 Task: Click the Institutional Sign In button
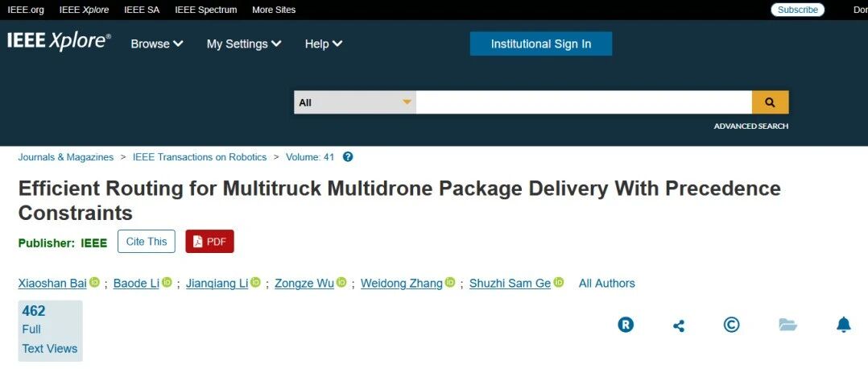(541, 44)
